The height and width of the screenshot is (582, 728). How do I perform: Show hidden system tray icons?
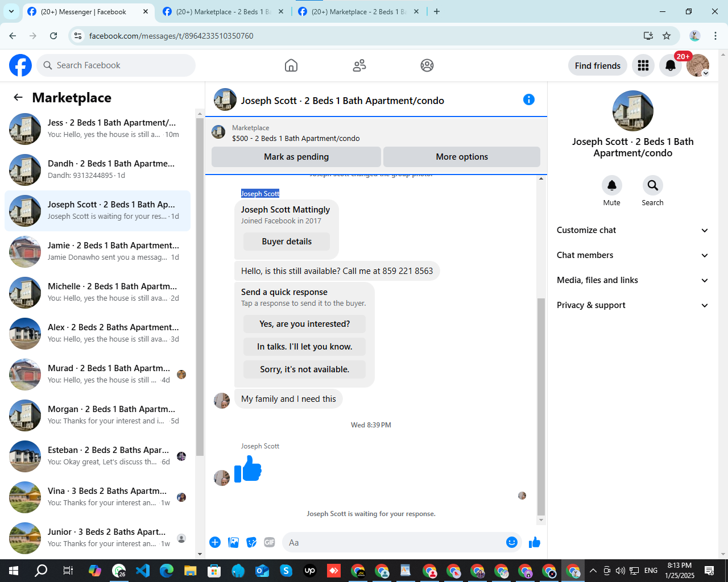click(593, 571)
